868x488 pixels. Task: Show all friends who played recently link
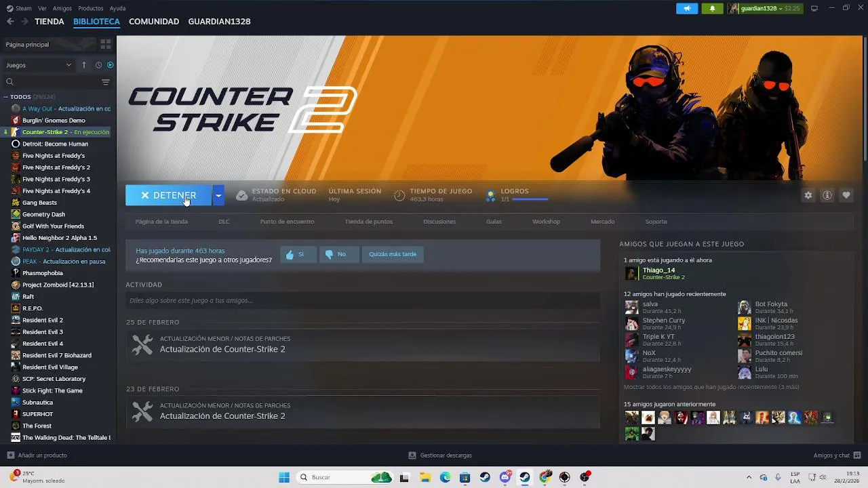(x=711, y=387)
